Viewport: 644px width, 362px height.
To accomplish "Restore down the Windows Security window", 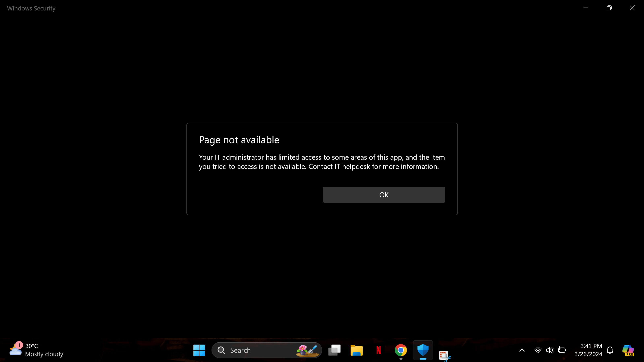I will point(609,8).
